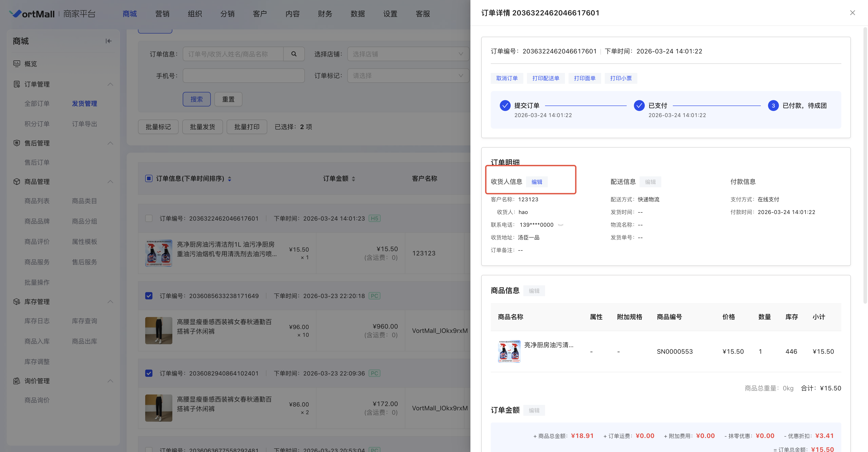The width and height of the screenshot is (868, 452).
Task: Click the 取消订单 button
Action: 507,78
